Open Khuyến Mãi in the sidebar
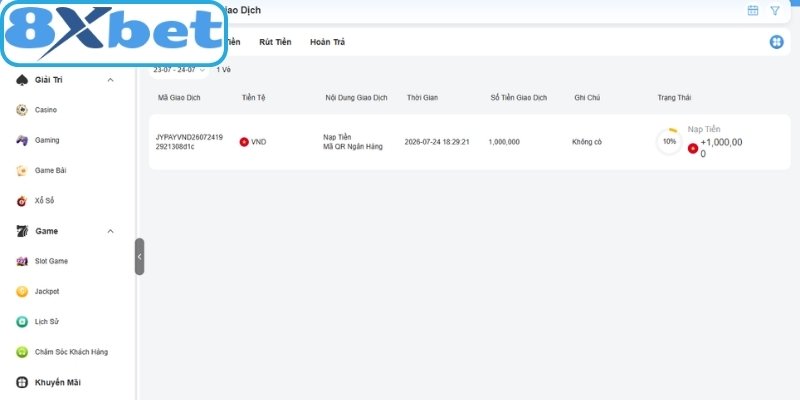The width and height of the screenshot is (800, 400). [x=58, y=382]
